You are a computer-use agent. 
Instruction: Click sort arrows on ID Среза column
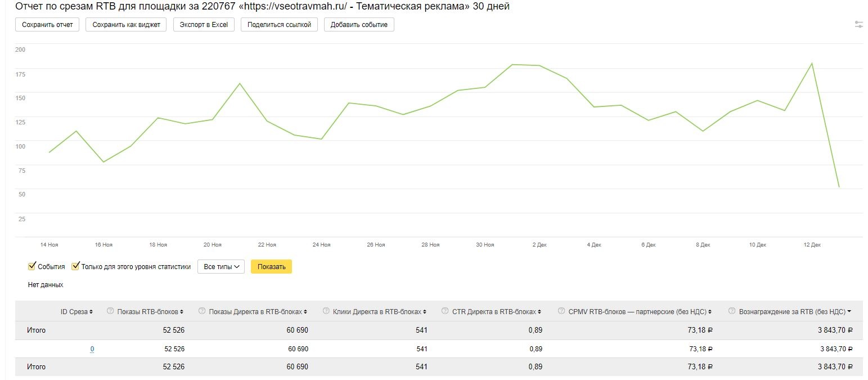tap(91, 312)
